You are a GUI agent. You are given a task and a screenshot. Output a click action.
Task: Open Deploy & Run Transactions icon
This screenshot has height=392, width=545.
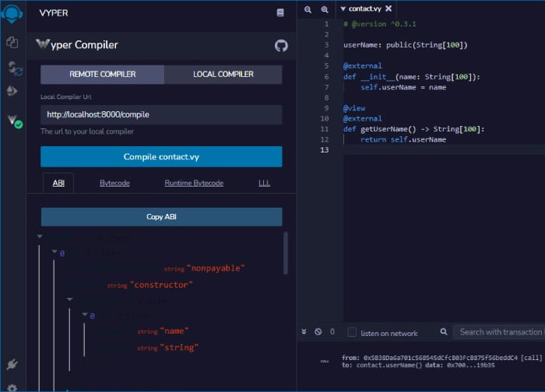point(12,92)
